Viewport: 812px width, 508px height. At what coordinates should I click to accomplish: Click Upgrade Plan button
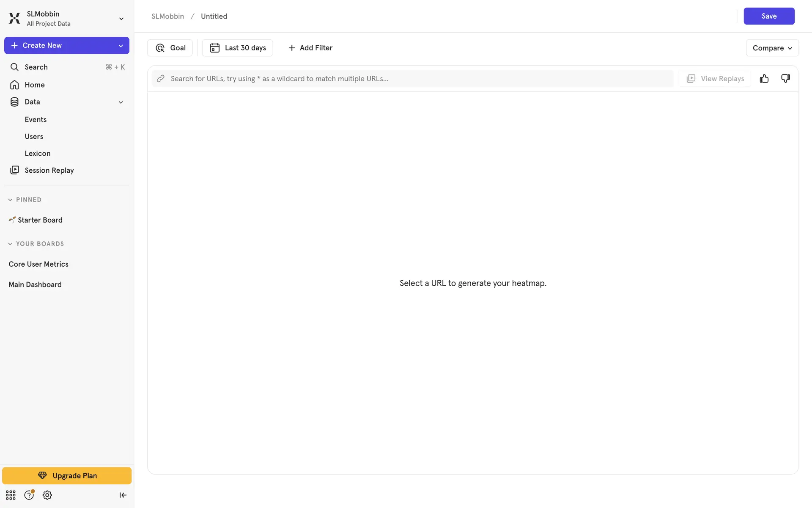point(67,475)
